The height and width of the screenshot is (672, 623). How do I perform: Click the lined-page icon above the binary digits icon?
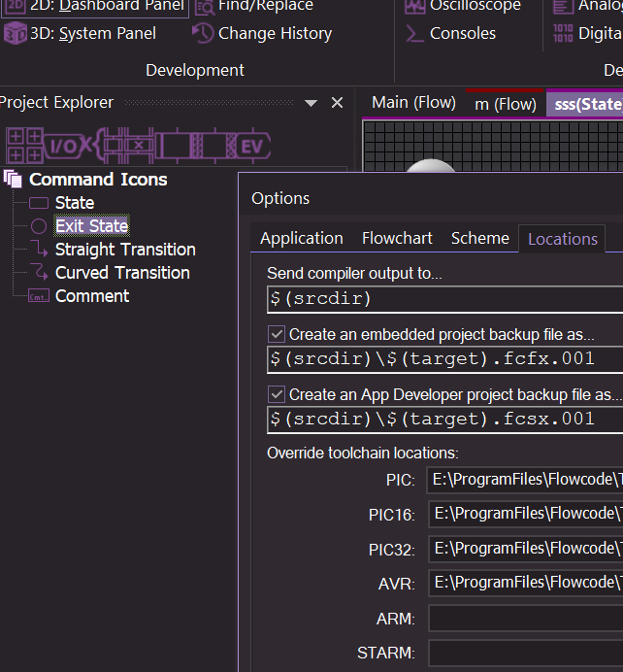click(x=563, y=6)
